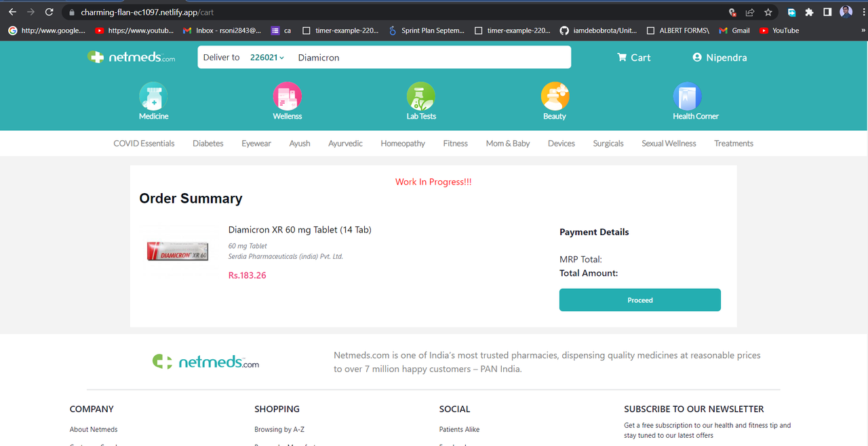Expand the bookmarks overflow chevron
The image size is (868, 446).
coord(863,31)
